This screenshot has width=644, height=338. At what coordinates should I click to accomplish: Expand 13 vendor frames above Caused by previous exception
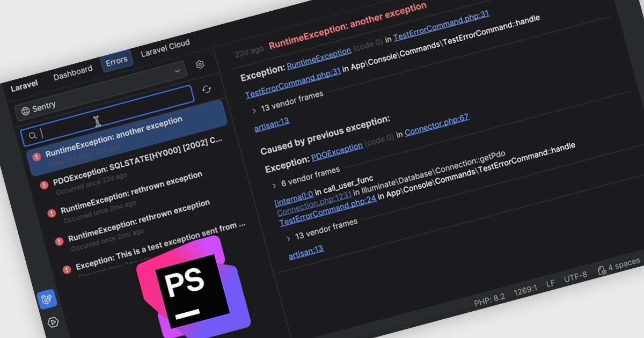(x=254, y=111)
